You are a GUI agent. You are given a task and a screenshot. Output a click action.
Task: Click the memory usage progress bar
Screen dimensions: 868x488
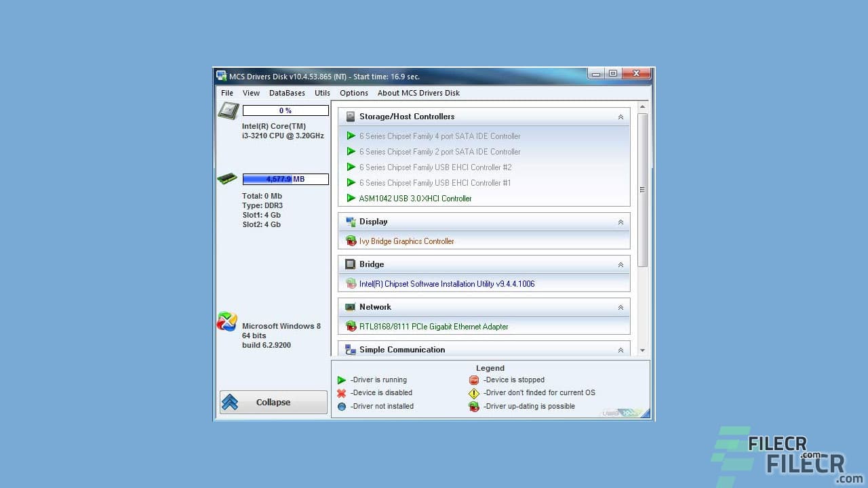285,179
